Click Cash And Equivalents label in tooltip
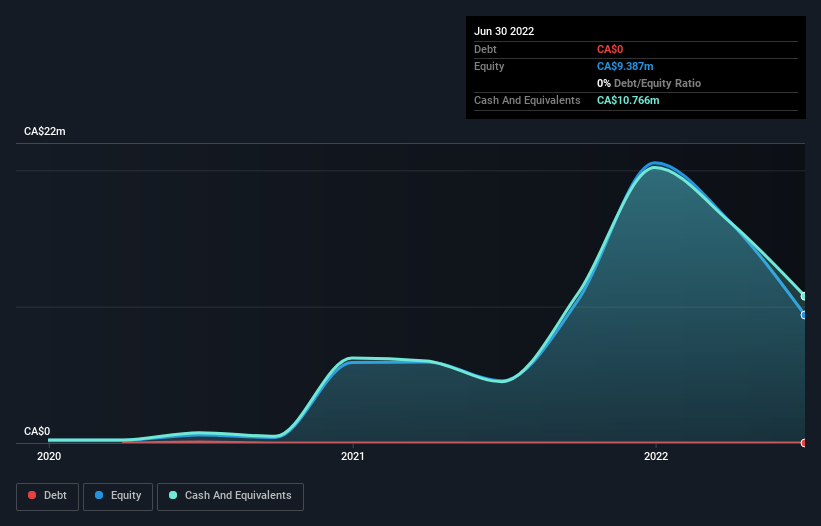This screenshot has height=526, width=821. [527, 100]
